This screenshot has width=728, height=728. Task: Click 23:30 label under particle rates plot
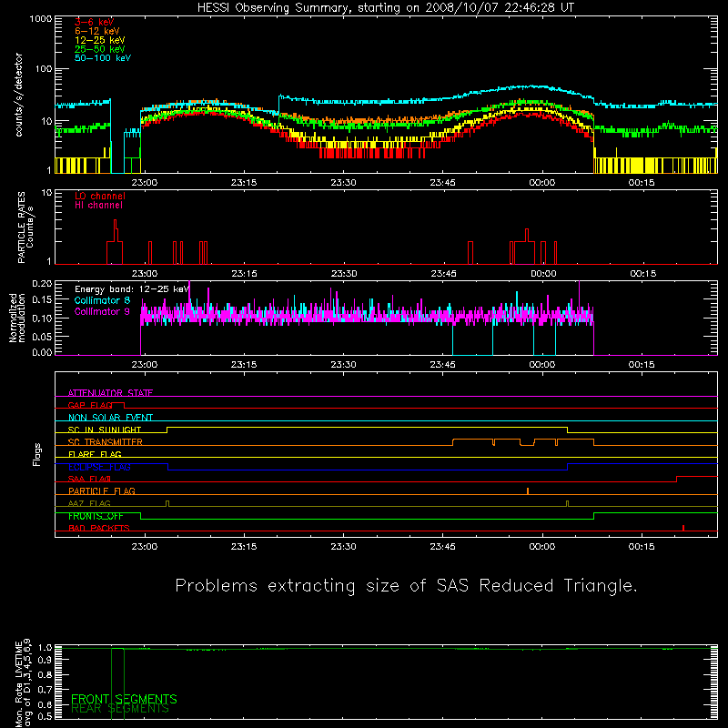344,274
